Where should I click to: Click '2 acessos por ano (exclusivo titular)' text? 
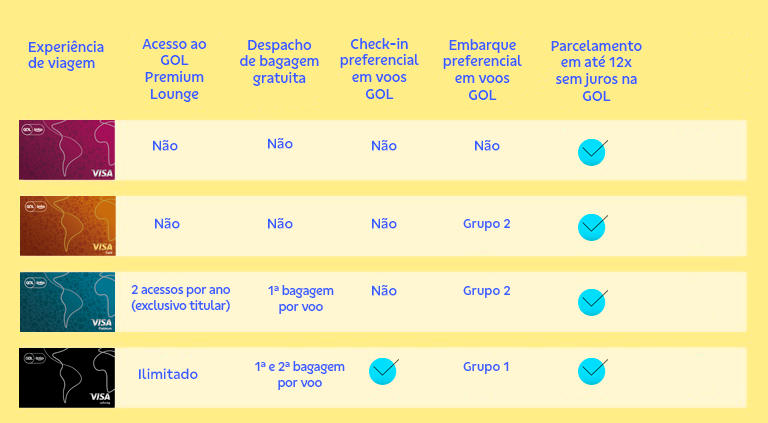point(181,298)
